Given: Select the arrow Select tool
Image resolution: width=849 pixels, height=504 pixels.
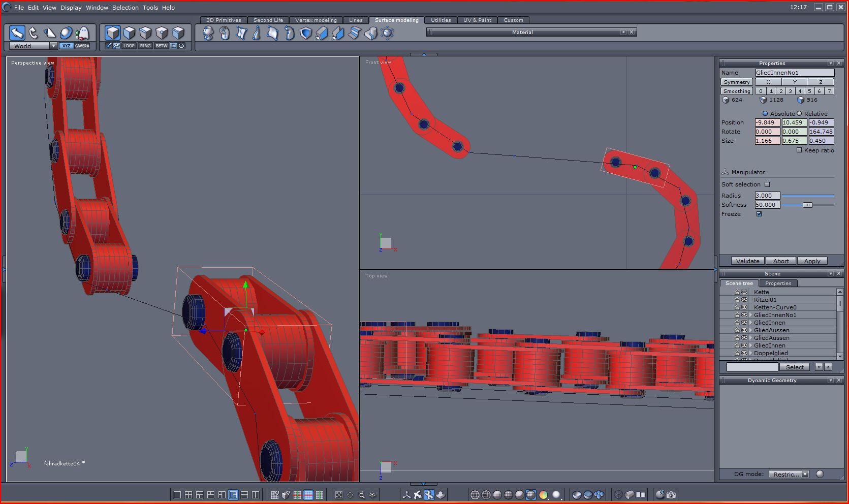Looking at the screenshot, I should [x=17, y=33].
